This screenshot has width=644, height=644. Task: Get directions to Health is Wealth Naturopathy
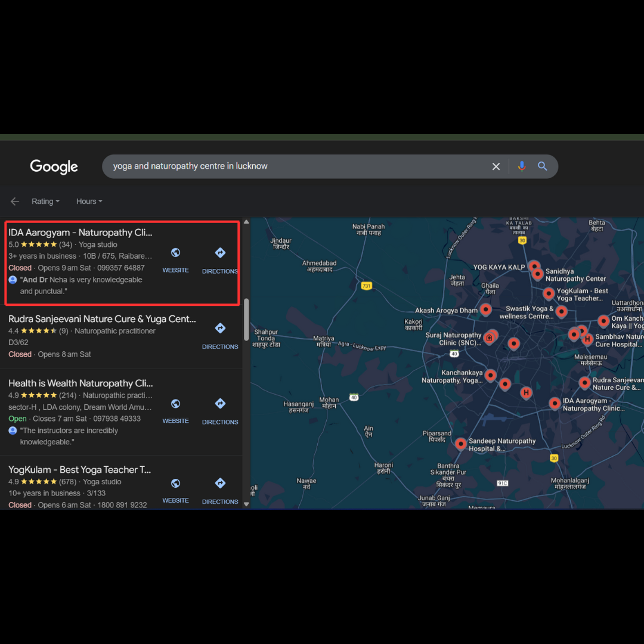[x=220, y=404]
